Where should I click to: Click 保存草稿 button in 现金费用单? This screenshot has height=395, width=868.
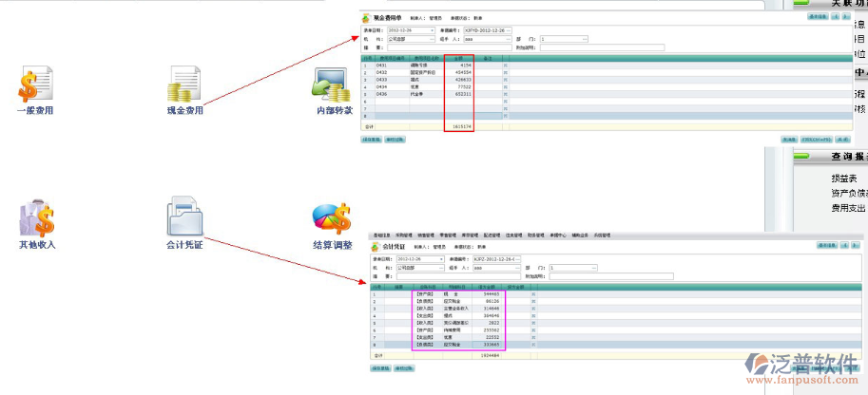(x=371, y=140)
